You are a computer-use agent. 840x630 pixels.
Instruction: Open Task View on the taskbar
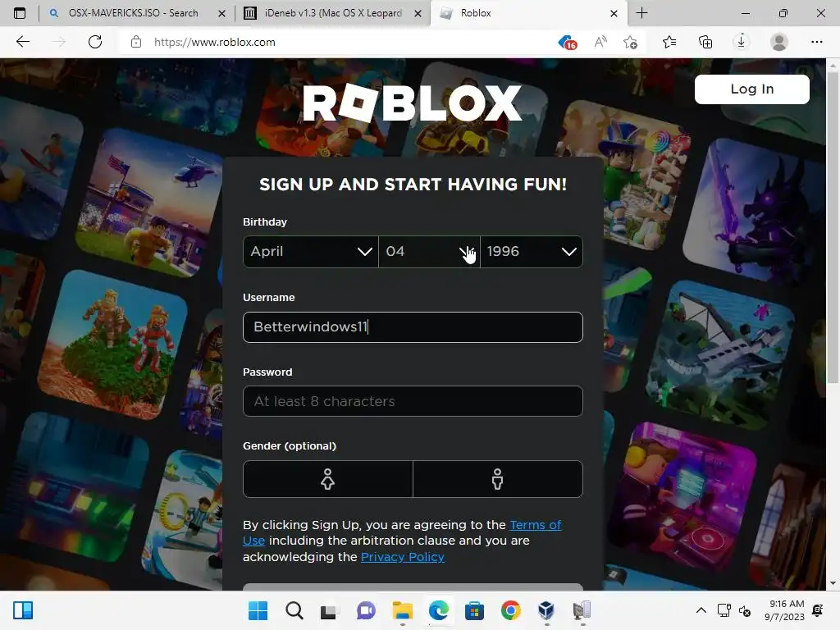pos(329,610)
